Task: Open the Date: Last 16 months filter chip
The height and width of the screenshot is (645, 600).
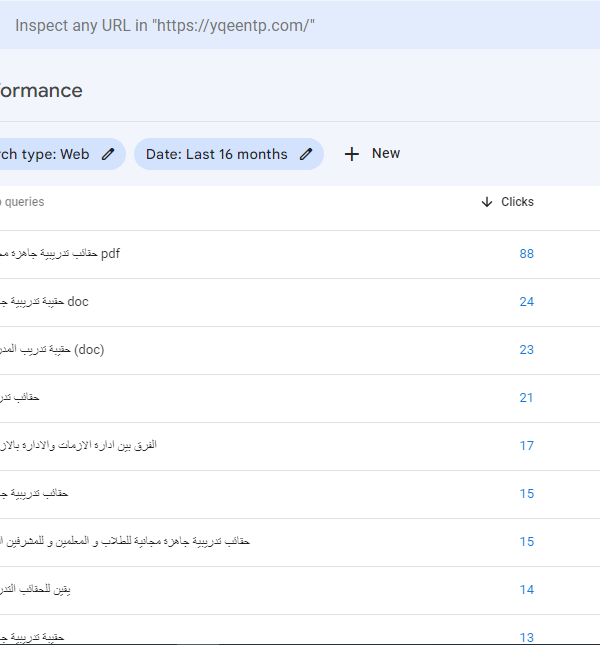Action: pos(229,154)
